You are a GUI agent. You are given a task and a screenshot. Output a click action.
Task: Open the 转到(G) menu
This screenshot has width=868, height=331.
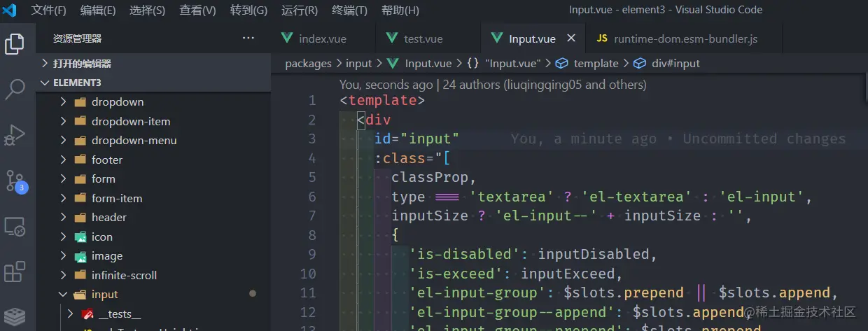click(x=249, y=10)
